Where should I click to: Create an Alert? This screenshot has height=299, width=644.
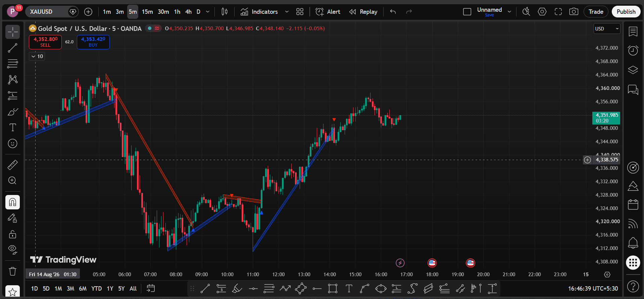tap(328, 12)
